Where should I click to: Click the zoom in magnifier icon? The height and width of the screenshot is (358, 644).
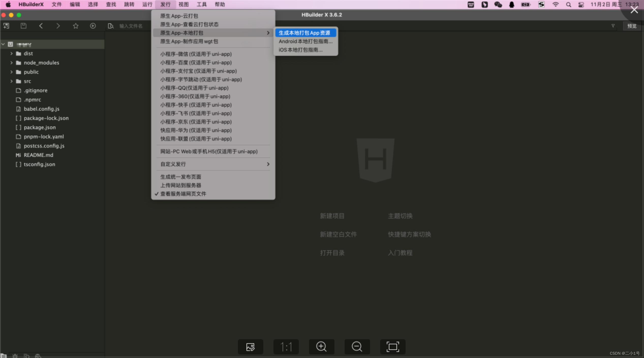pyautogui.click(x=321, y=347)
